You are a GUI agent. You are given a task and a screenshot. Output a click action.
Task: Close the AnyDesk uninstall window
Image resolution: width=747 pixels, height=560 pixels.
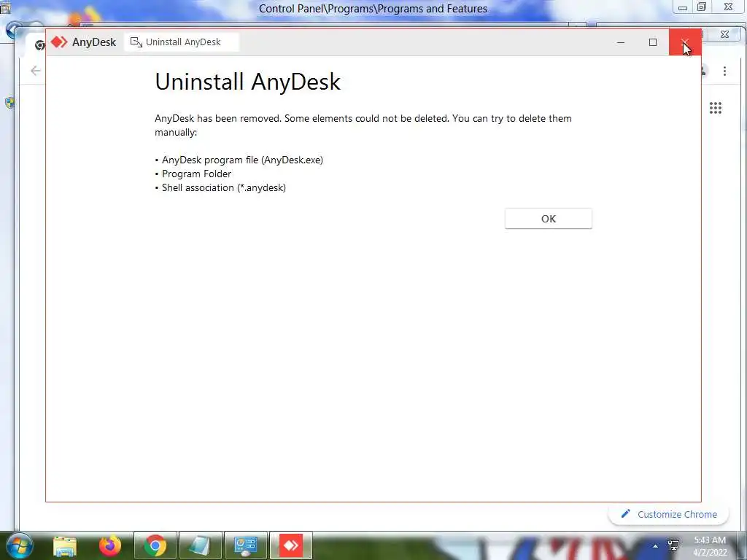(684, 42)
